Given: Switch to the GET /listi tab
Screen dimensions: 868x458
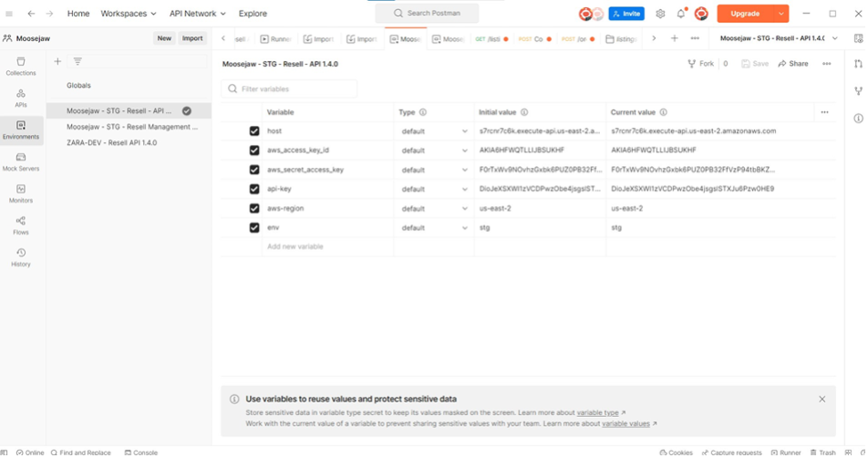Looking at the screenshot, I should pyautogui.click(x=491, y=38).
